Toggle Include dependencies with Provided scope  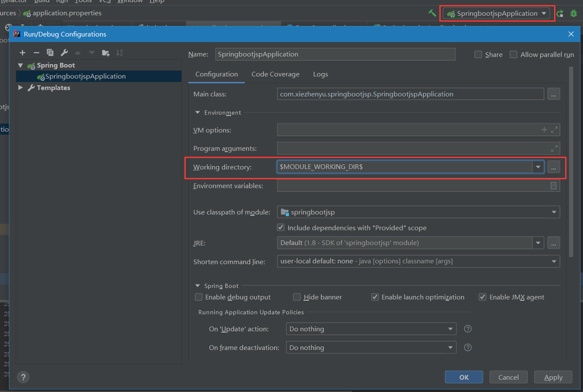point(281,228)
